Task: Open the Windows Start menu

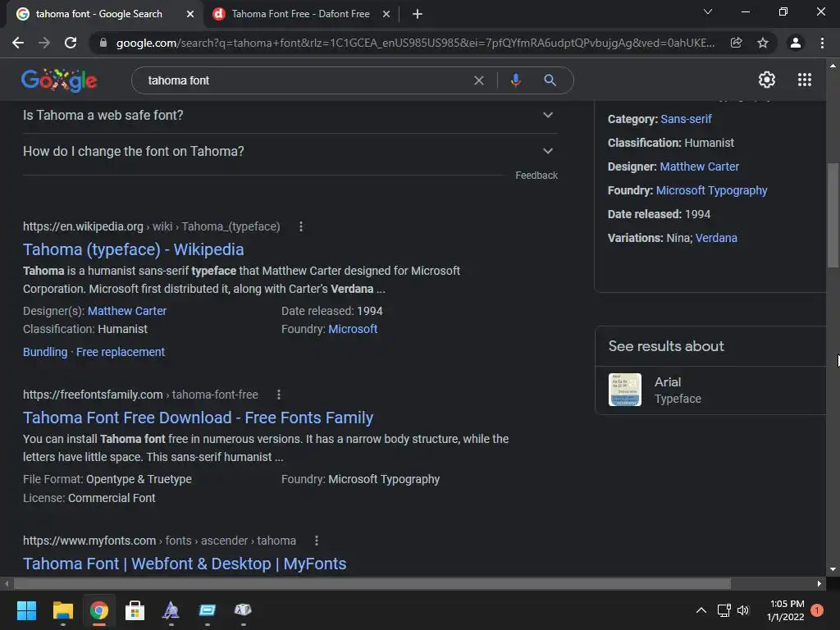Action: point(26,610)
